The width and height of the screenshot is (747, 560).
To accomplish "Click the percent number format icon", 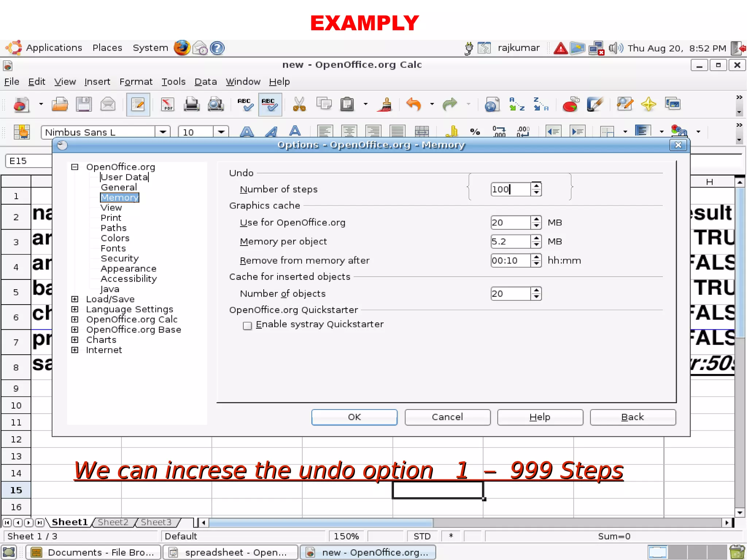I will [x=475, y=132].
